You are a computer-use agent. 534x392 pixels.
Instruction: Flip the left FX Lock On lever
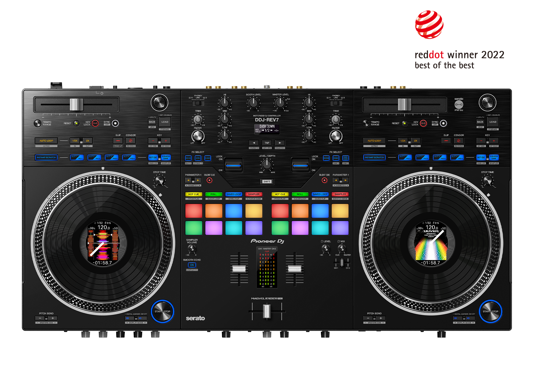[x=233, y=165]
